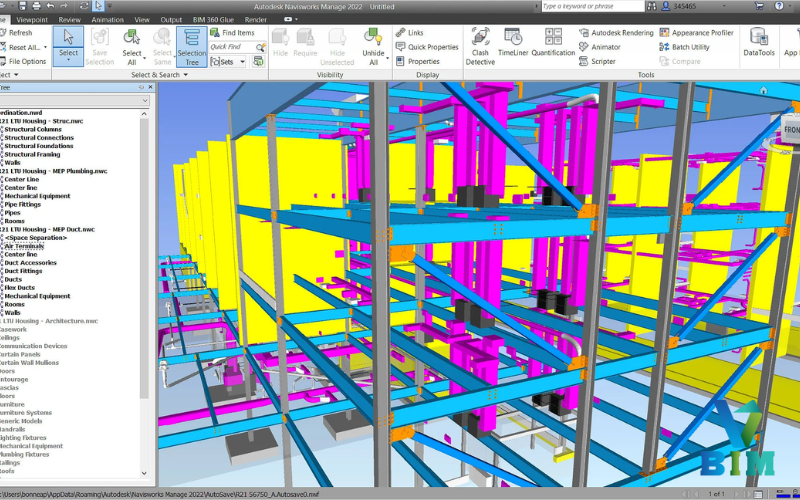This screenshot has width=800, height=500.
Task: Toggle auto-hide pin on Selection Tree panel
Action: [141, 87]
